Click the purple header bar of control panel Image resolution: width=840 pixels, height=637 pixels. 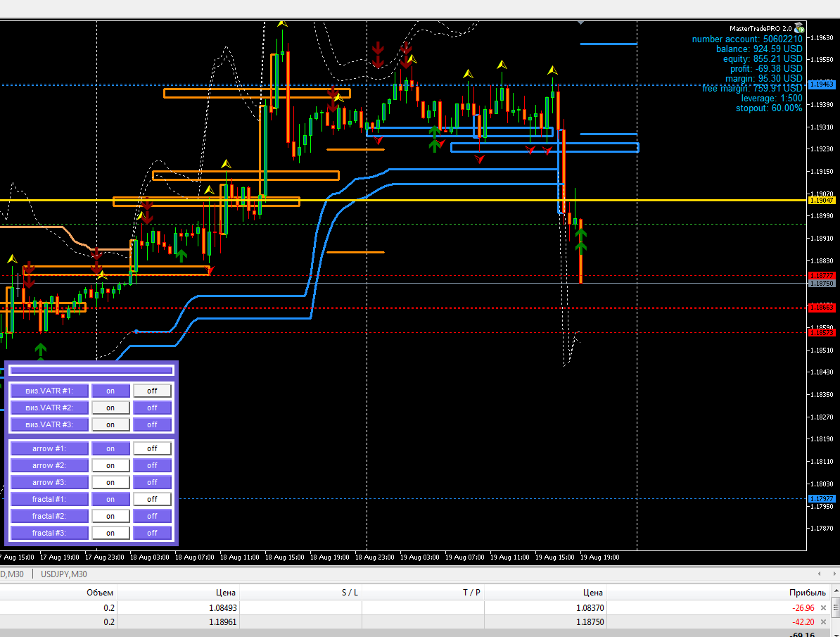91,370
